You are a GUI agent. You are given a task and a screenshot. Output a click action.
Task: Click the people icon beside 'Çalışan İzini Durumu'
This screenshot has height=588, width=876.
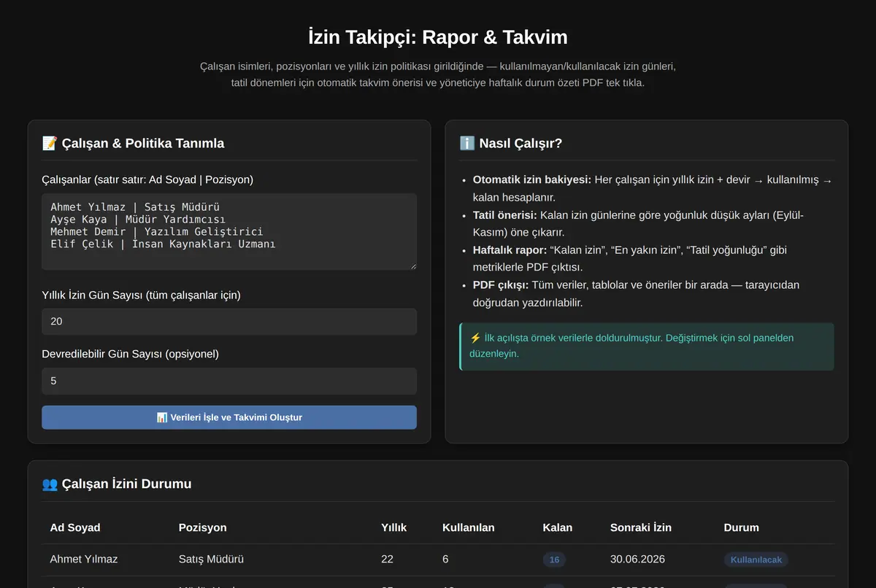click(x=50, y=484)
